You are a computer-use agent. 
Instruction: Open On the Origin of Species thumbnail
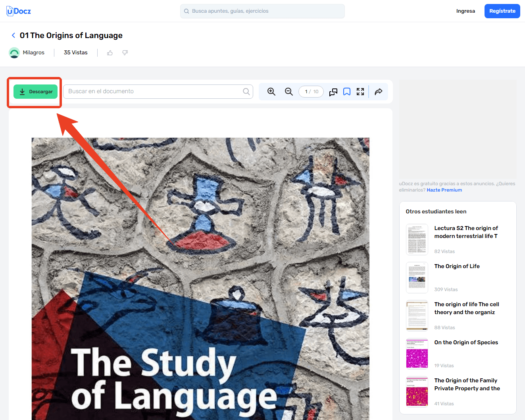pyautogui.click(x=417, y=353)
